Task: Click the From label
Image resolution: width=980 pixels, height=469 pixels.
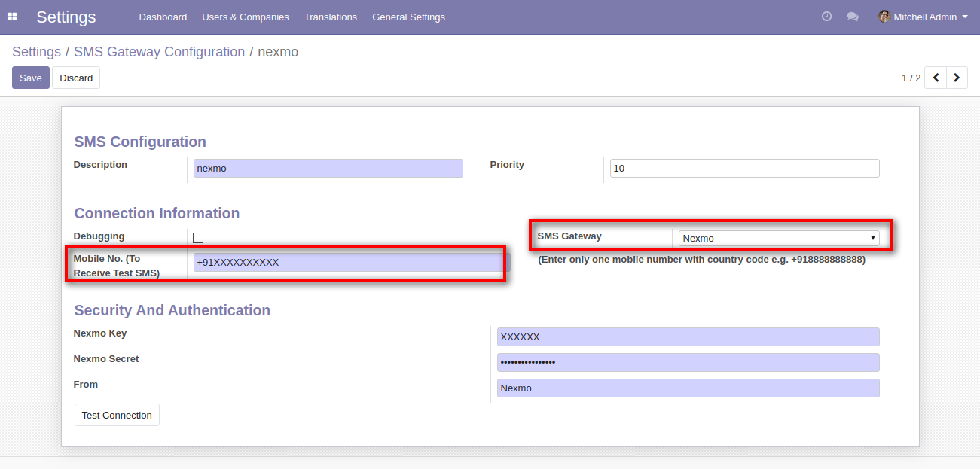Action: tap(86, 385)
